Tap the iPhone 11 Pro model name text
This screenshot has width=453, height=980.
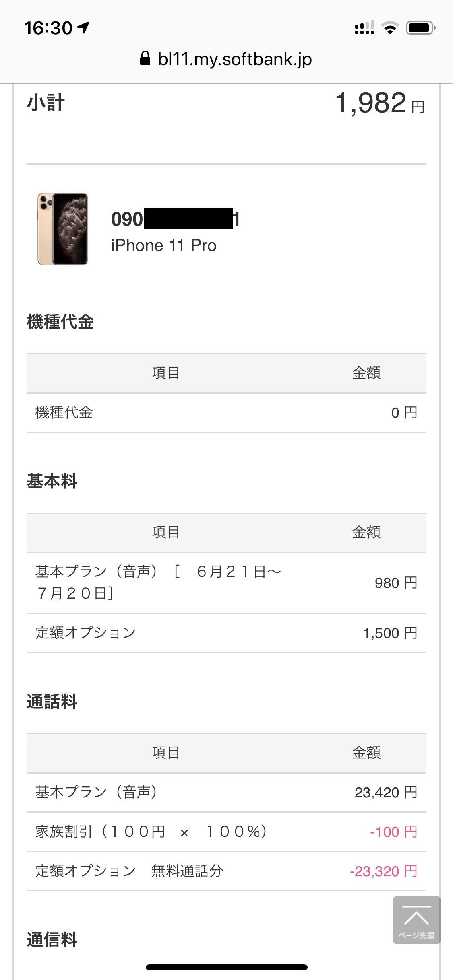coord(164,245)
